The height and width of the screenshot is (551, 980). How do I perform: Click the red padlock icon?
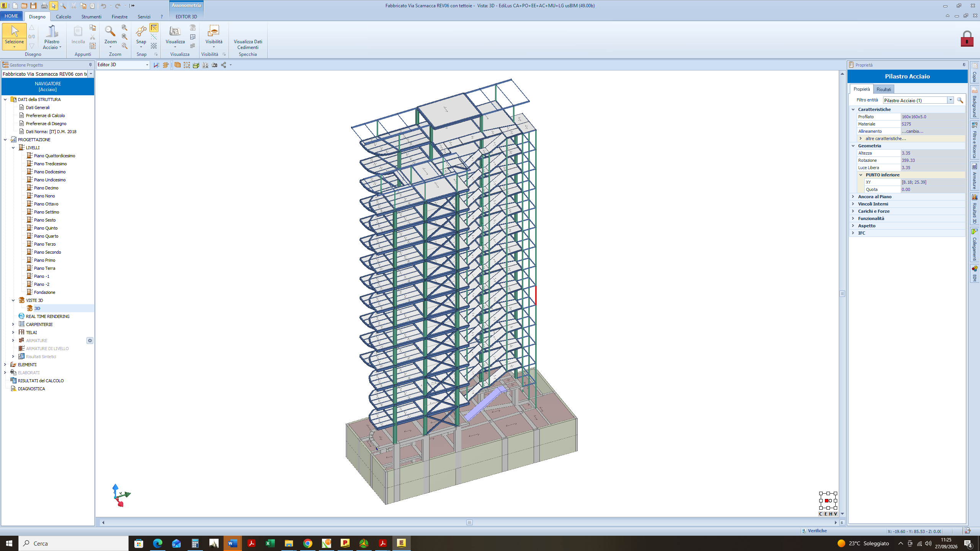[967, 39]
